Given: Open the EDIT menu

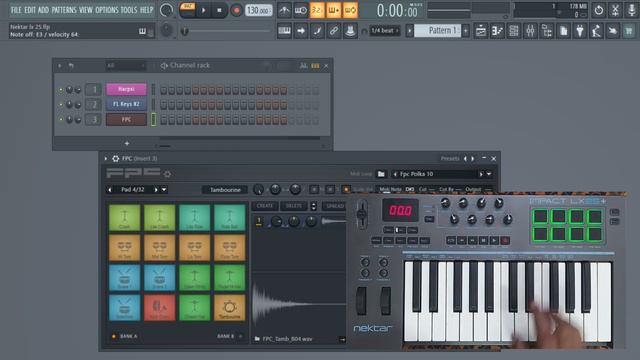Looking at the screenshot, I should coord(30,10).
